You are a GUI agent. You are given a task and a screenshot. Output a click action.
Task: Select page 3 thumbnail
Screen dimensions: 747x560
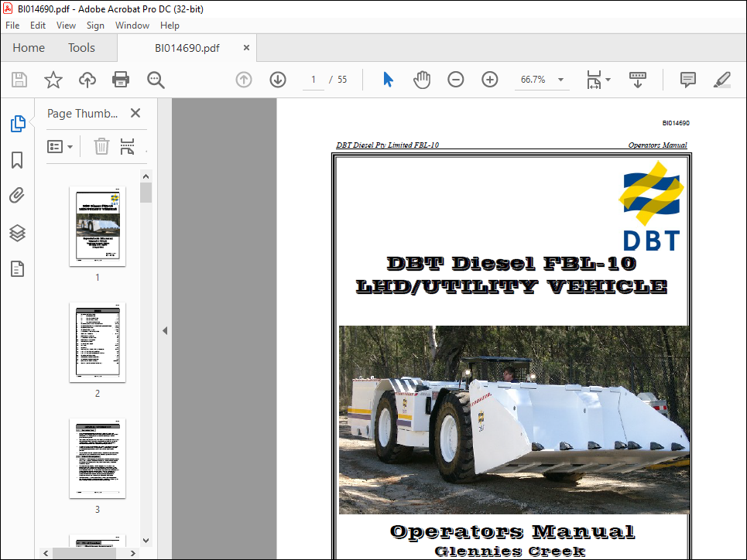pyautogui.click(x=98, y=459)
